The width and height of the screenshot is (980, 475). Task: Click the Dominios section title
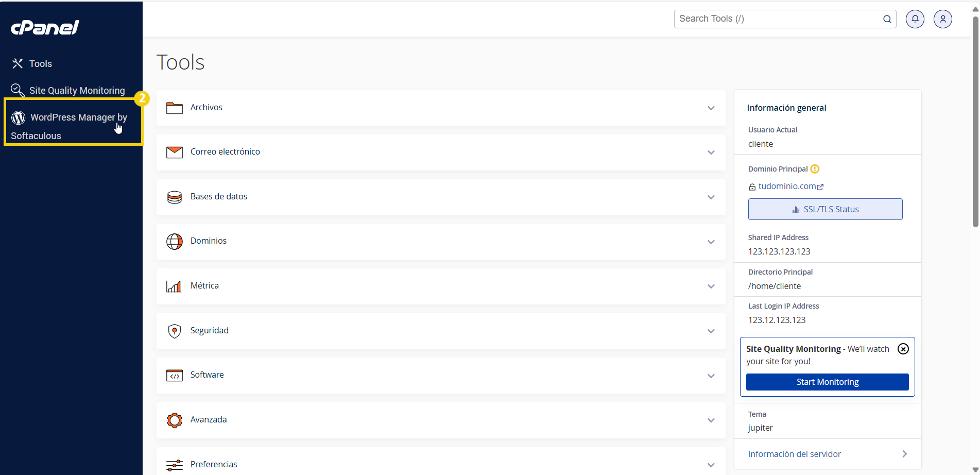209,241
